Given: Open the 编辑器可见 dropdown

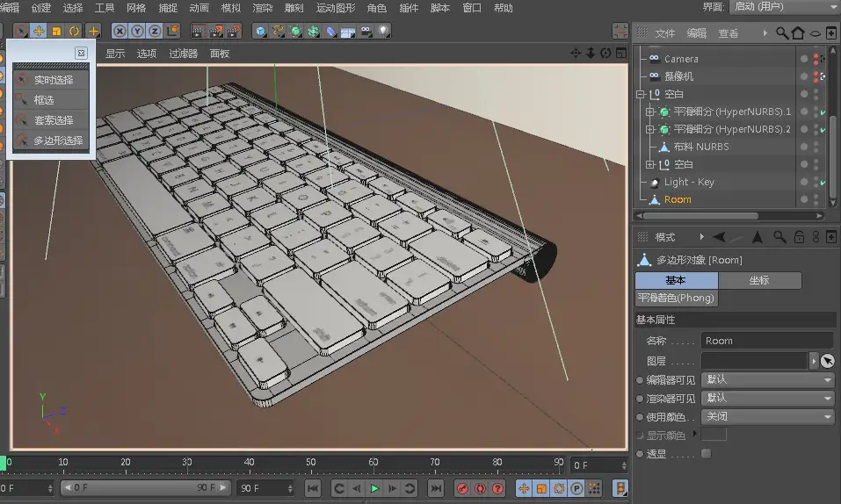Looking at the screenshot, I should click(767, 379).
